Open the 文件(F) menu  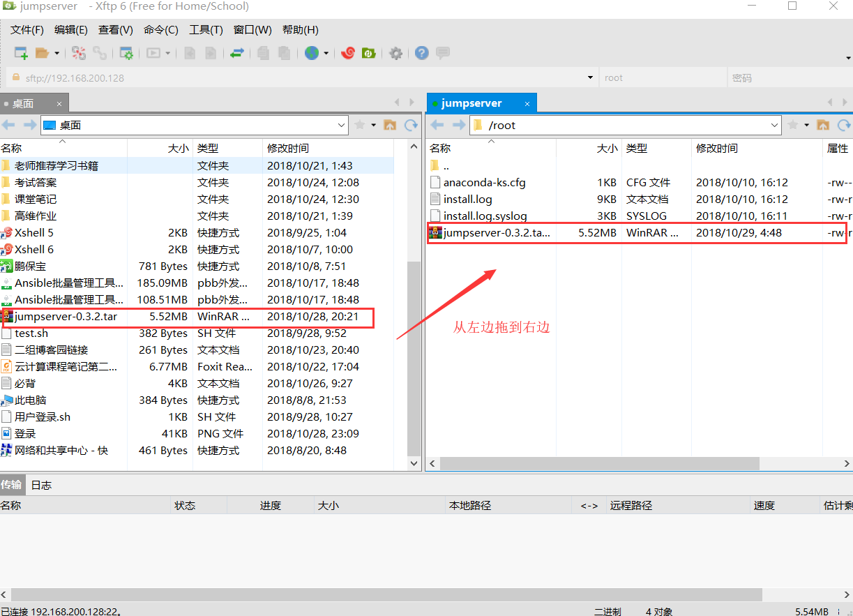(x=27, y=30)
